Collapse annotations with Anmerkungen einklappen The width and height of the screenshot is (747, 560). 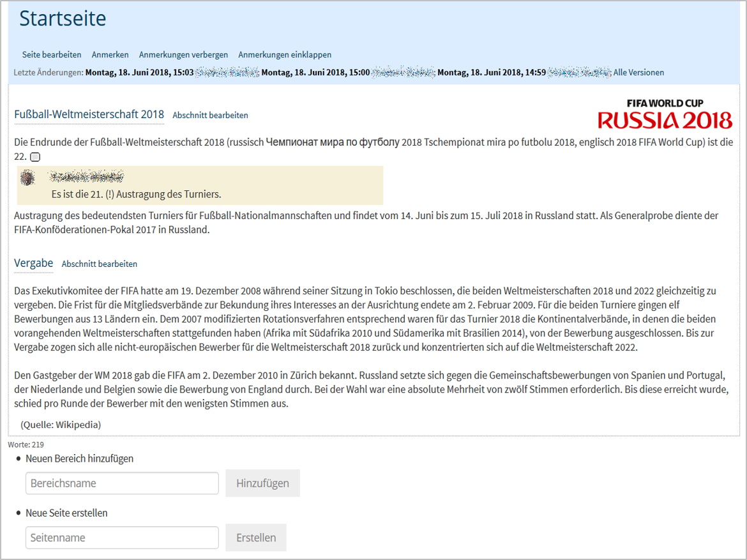(x=285, y=55)
